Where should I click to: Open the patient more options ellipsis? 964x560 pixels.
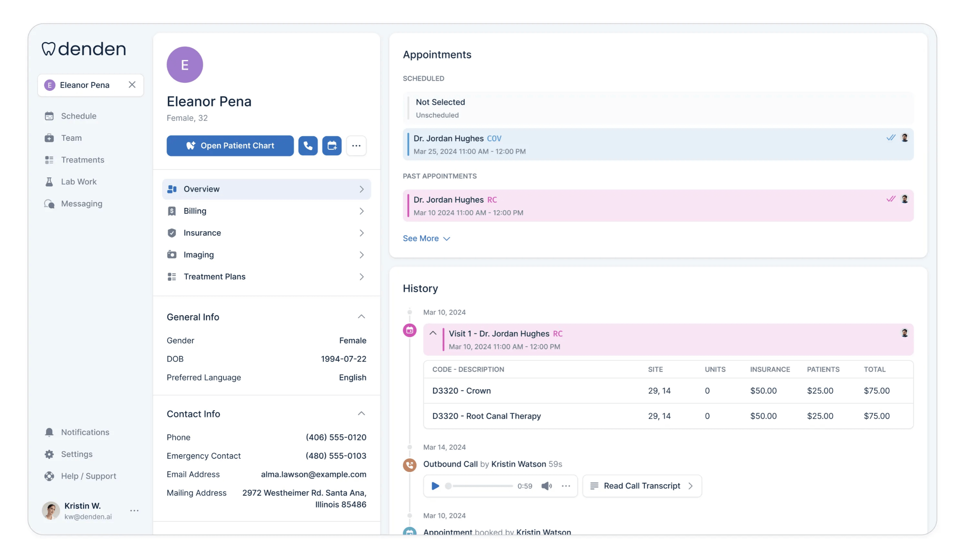[x=356, y=145]
